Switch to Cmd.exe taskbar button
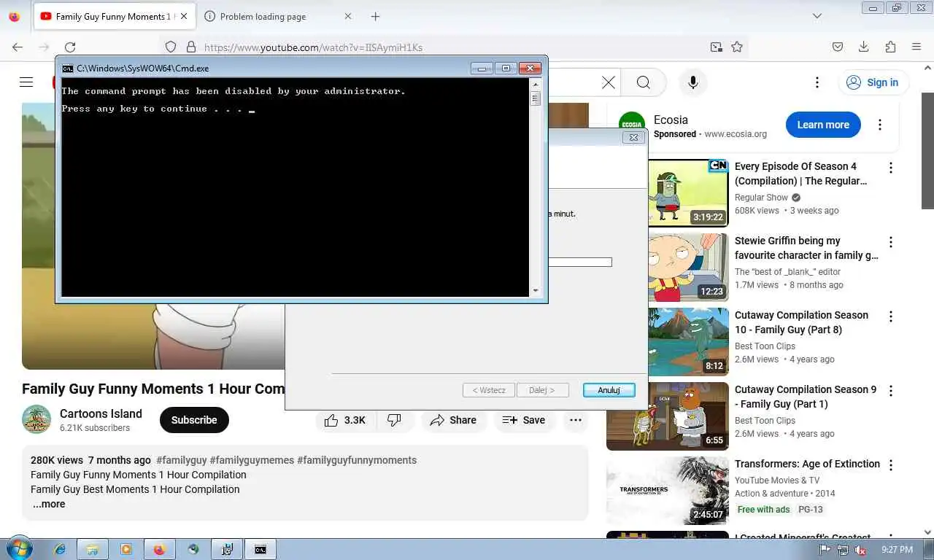This screenshot has height=560, width=934. tap(260, 549)
